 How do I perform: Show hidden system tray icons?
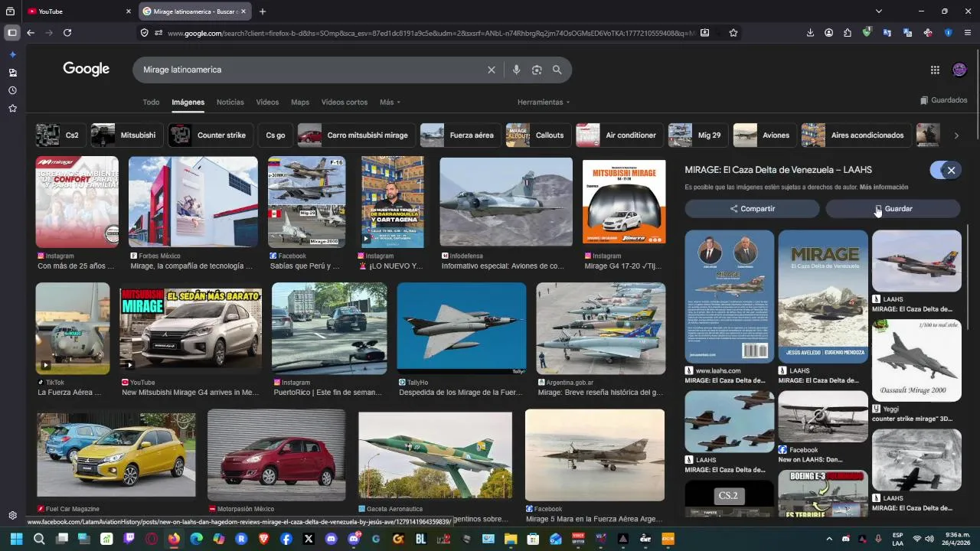point(829,539)
